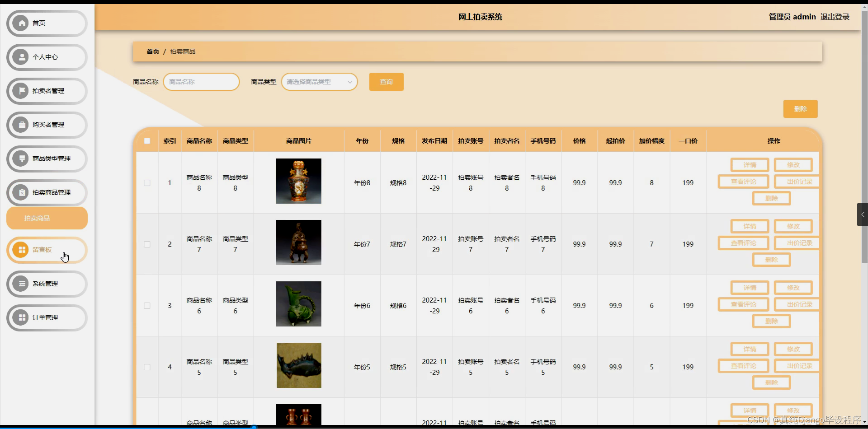
Task: Open 详情 for 商品名称6 row
Action: (x=750, y=288)
